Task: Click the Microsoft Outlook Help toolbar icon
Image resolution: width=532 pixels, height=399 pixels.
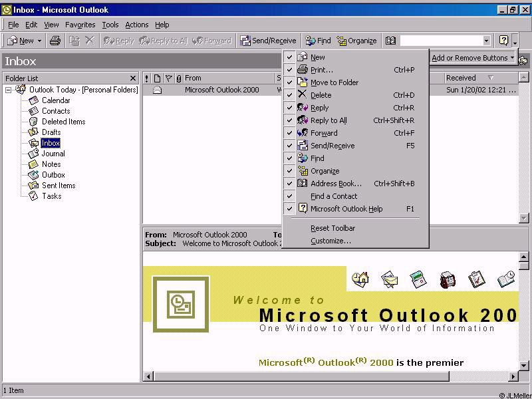Action: tap(504, 41)
